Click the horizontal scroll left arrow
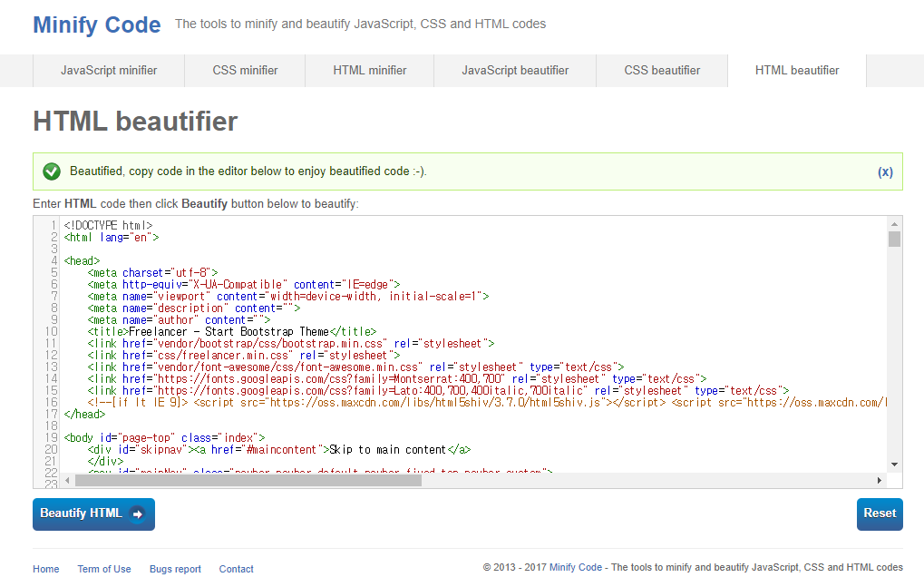The height and width of the screenshot is (587, 924). point(67,480)
